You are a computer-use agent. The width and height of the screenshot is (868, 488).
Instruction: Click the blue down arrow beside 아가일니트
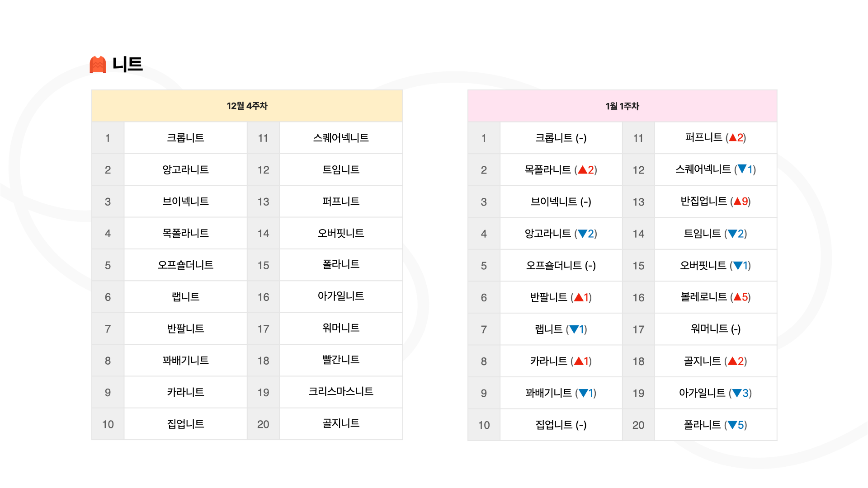(x=737, y=393)
